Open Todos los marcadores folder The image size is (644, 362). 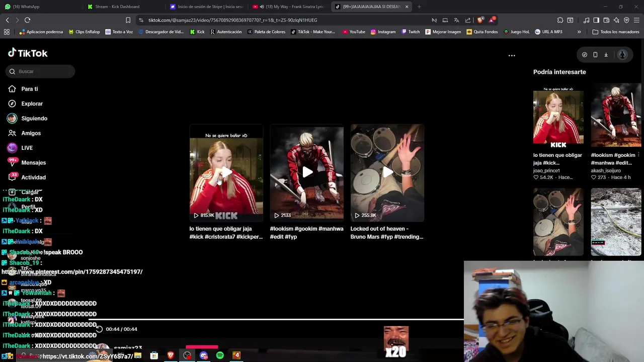pos(615,32)
